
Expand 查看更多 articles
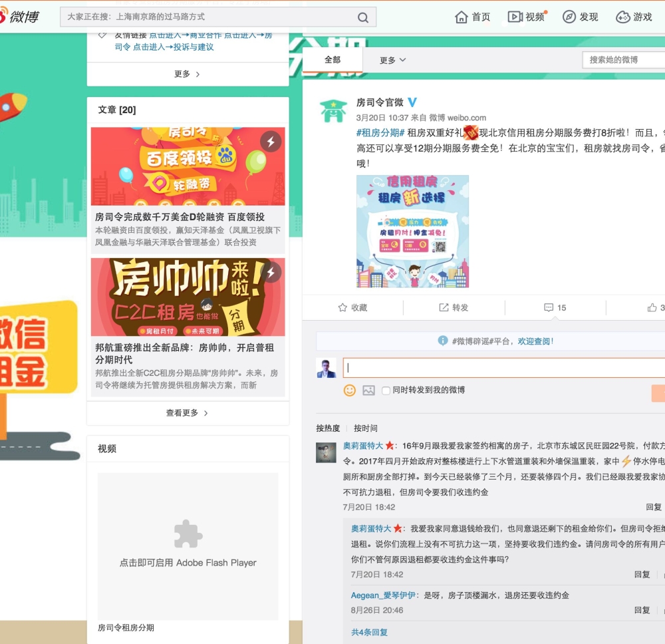point(188,412)
